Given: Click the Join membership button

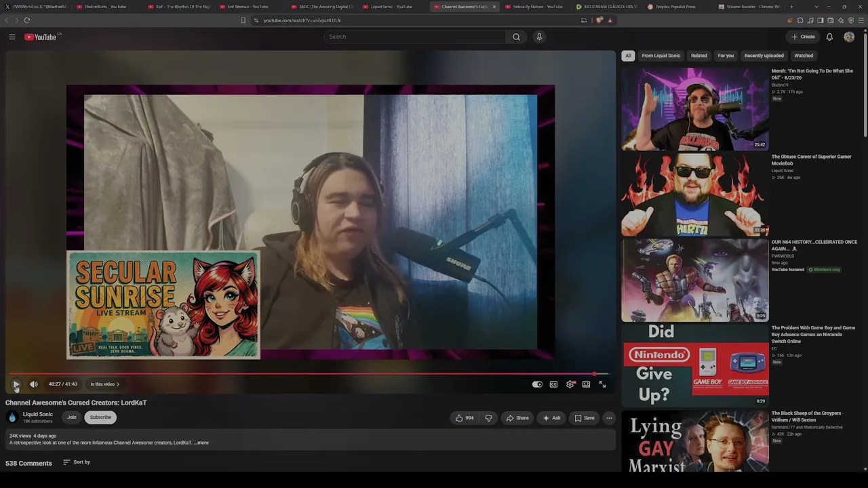Looking at the screenshot, I should click(x=71, y=418).
